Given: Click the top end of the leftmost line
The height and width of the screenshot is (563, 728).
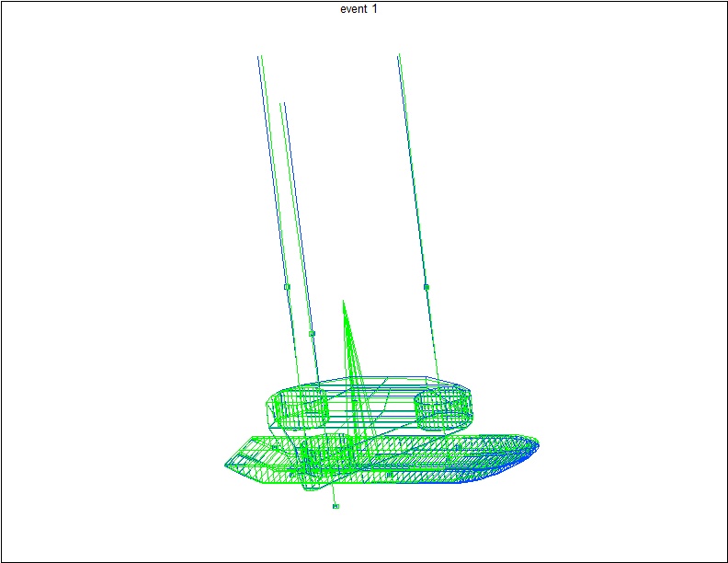Looking at the screenshot, I should (x=259, y=57).
